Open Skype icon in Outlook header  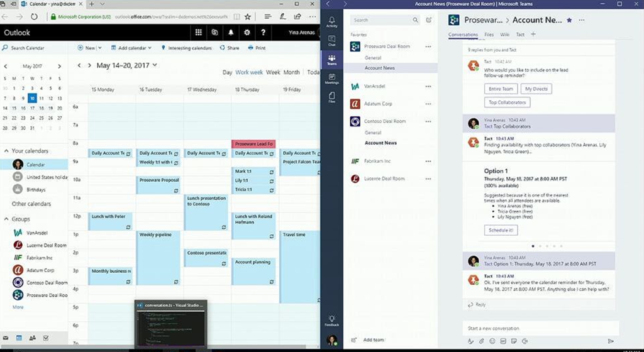pyautogui.click(x=214, y=33)
